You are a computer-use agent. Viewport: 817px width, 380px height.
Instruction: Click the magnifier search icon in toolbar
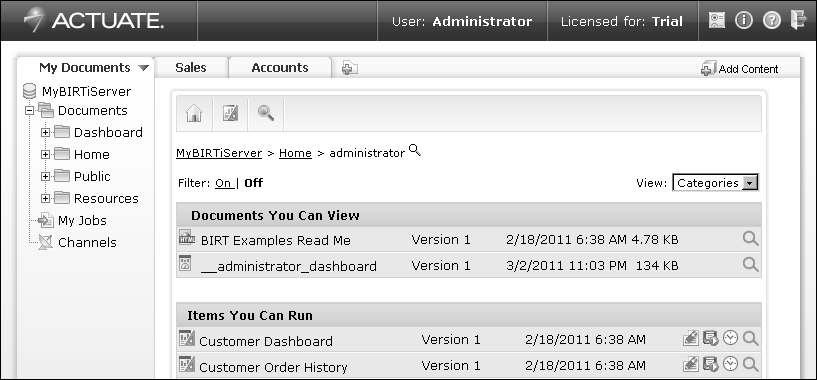pyautogui.click(x=266, y=113)
